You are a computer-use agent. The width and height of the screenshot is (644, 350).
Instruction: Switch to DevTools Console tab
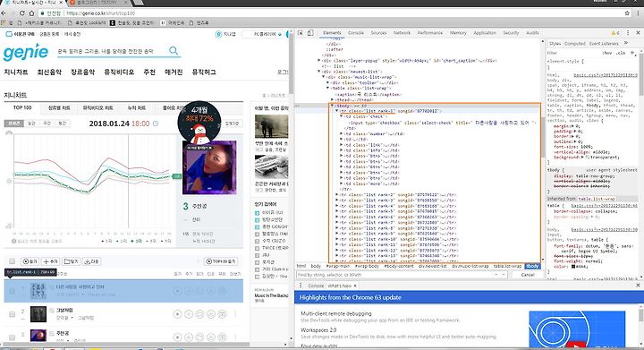click(356, 33)
